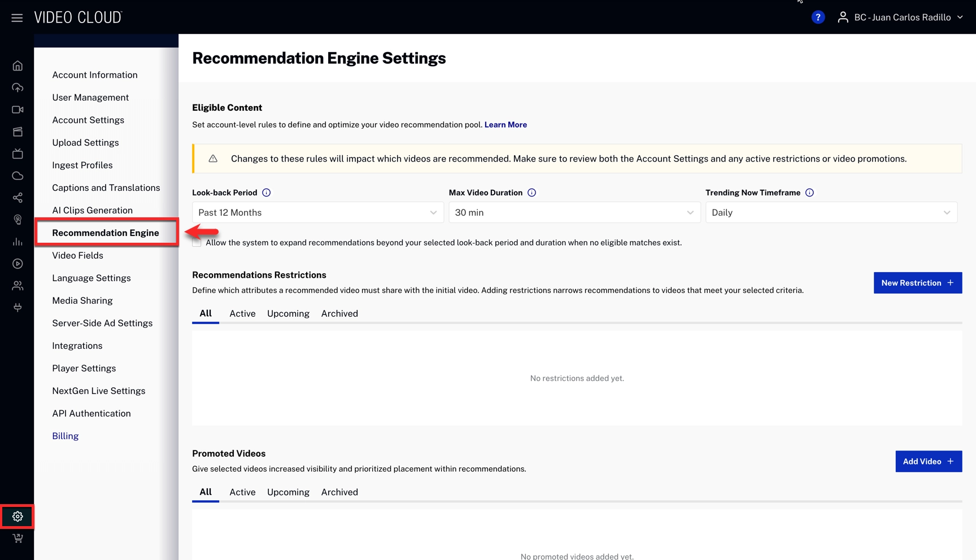976x560 pixels.
Task: Open the Trending Now Timeframe dropdown
Action: [831, 212]
